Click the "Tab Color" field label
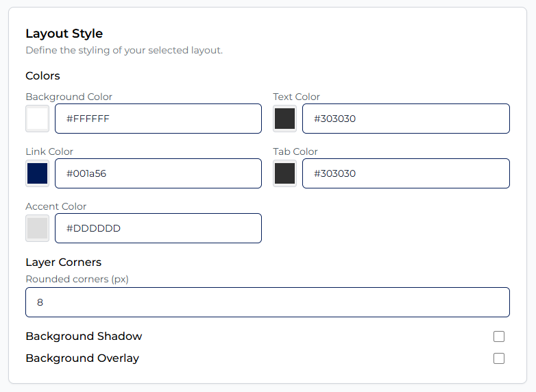The width and height of the screenshot is (536, 392). pos(295,151)
